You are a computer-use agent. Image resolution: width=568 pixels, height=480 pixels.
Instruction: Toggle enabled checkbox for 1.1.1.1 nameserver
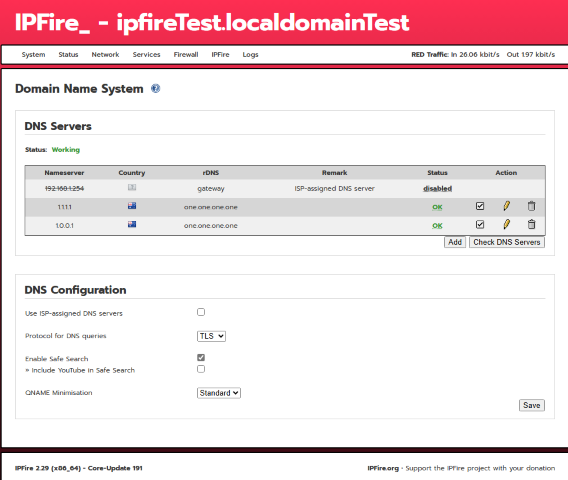tap(480, 206)
